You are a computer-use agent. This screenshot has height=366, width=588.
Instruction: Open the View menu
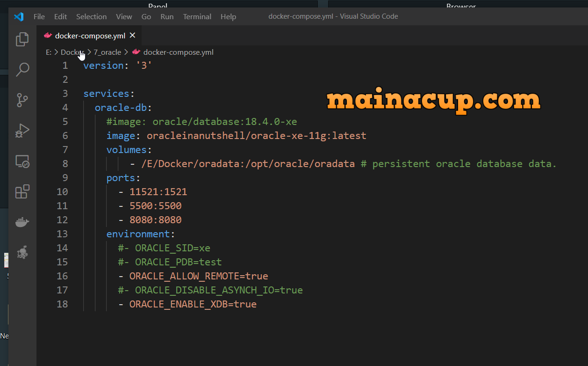pyautogui.click(x=124, y=17)
